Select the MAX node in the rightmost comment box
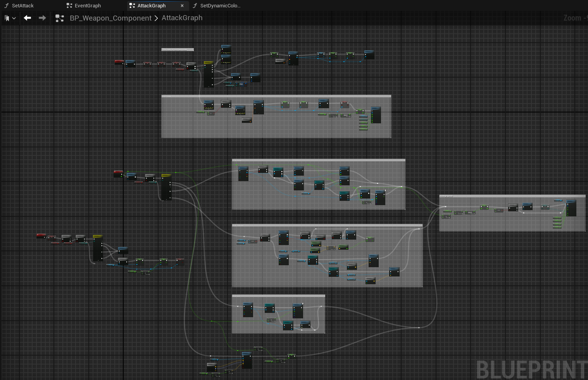588x380 pixels. [x=470, y=212]
